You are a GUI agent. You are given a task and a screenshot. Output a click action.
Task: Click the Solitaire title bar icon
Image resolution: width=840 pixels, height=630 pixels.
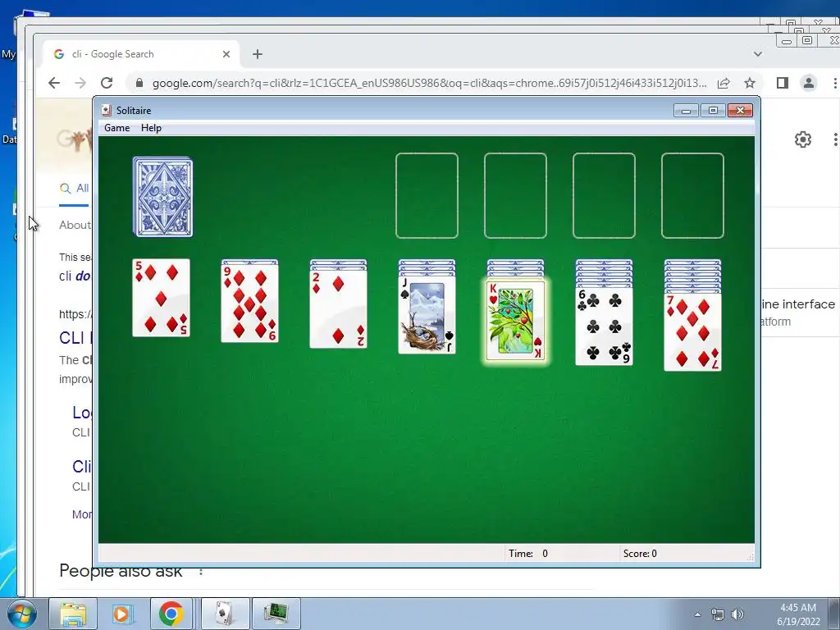pos(107,111)
